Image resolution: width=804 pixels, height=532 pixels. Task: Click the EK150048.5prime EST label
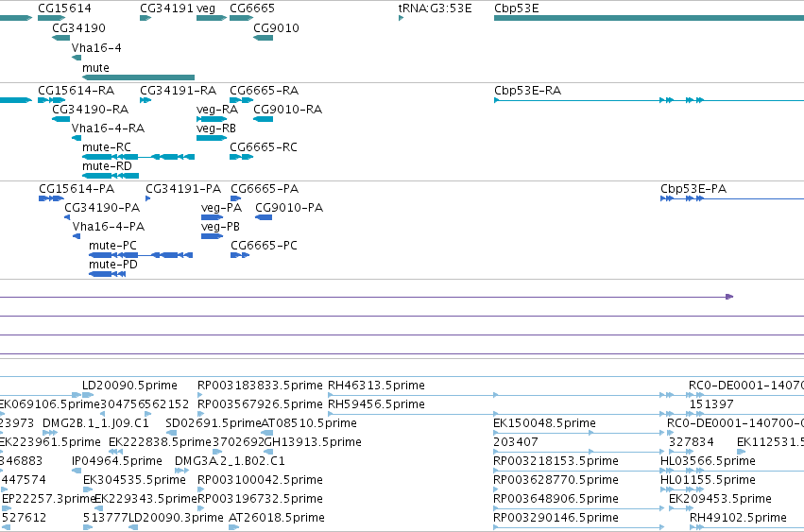[544, 423]
